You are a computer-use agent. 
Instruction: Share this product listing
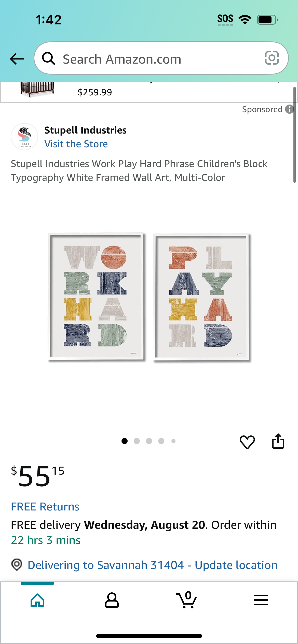coord(278,441)
